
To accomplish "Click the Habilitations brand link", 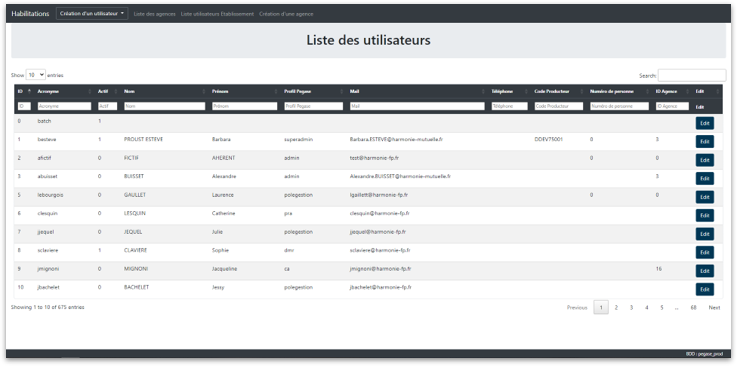I will point(30,14).
